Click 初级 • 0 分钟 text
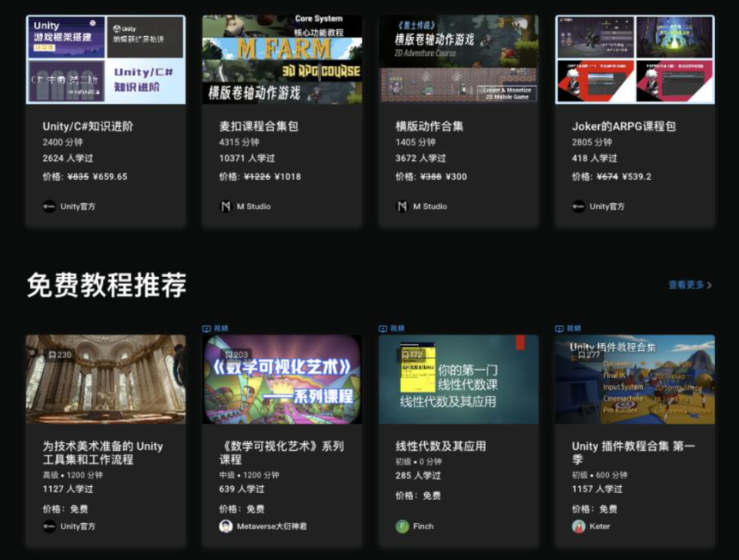This screenshot has height=560, width=739. click(419, 462)
